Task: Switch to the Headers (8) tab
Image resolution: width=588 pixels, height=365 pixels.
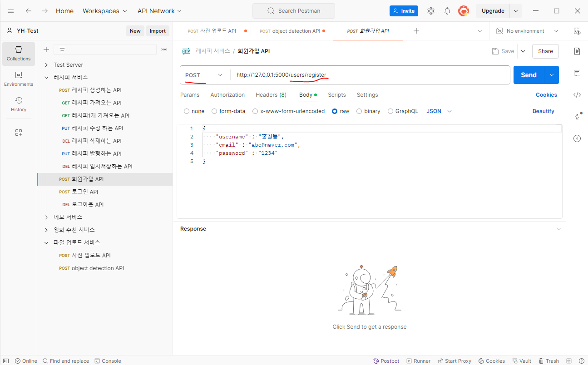Action: coord(271,95)
